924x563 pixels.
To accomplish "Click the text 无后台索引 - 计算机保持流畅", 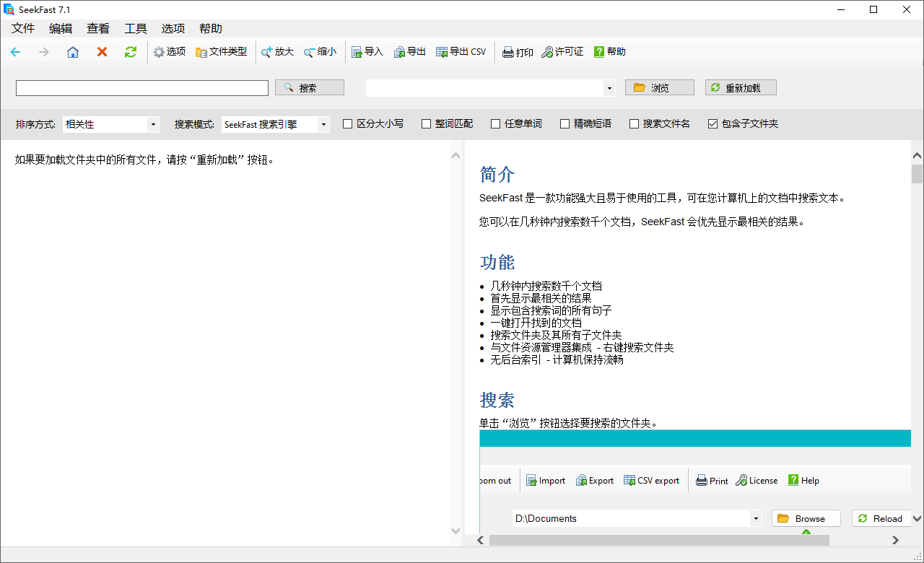I will 557,359.
